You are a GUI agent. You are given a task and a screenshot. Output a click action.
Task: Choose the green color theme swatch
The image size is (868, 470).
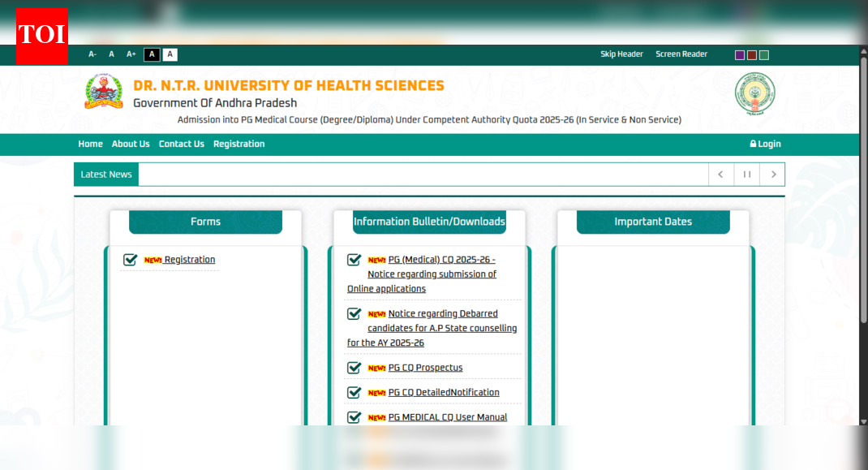764,55
